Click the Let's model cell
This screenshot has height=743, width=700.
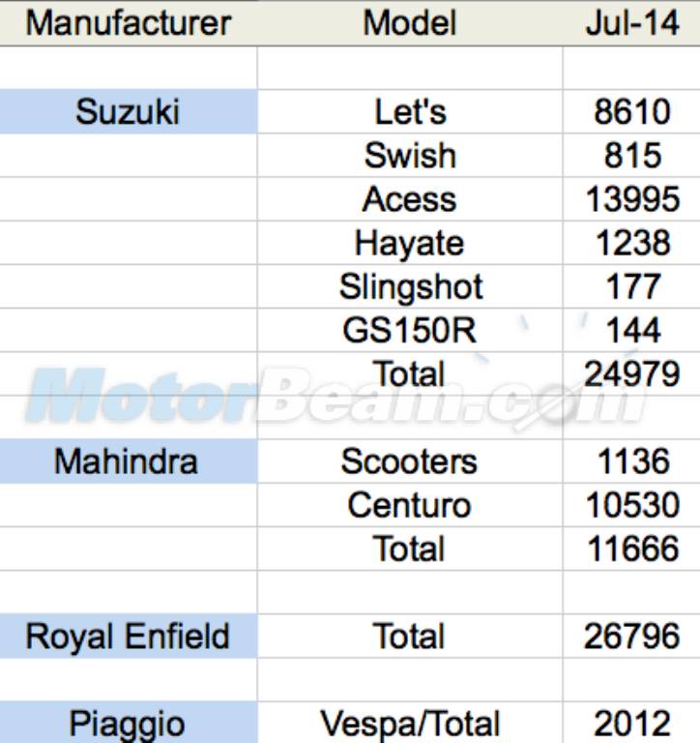(x=410, y=112)
